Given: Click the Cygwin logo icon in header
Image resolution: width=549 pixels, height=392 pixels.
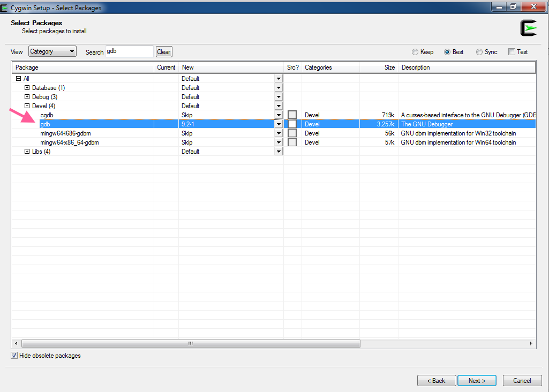Looking at the screenshot, I should [529, 28].
